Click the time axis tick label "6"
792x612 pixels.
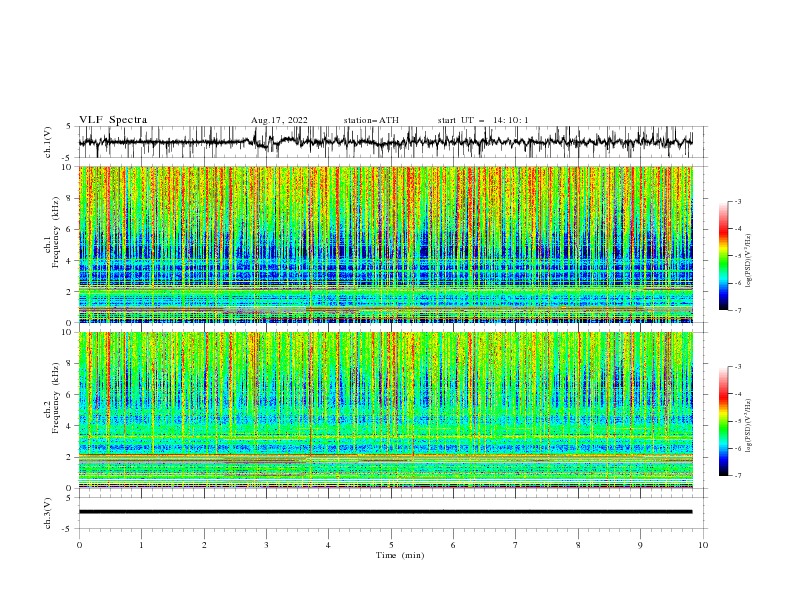[453, 545]
